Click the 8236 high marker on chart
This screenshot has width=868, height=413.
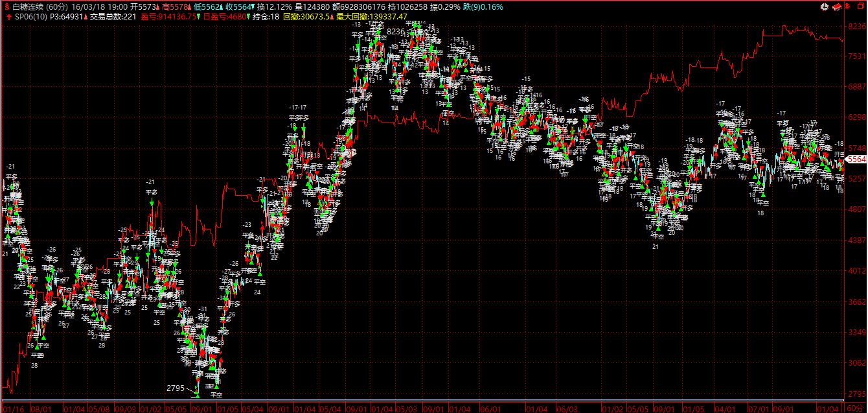coord(394,31)
